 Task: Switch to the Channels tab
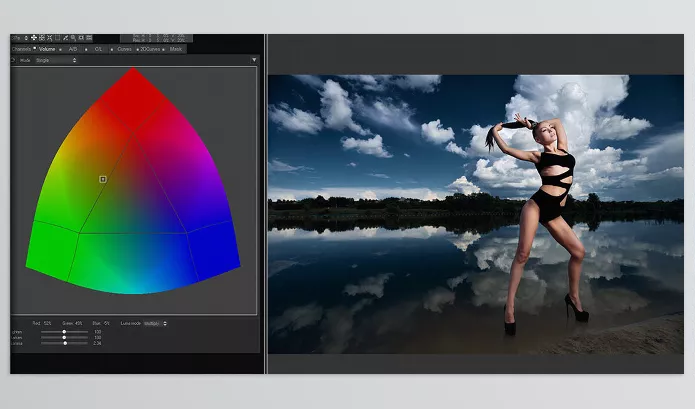[x=21, y=49]
